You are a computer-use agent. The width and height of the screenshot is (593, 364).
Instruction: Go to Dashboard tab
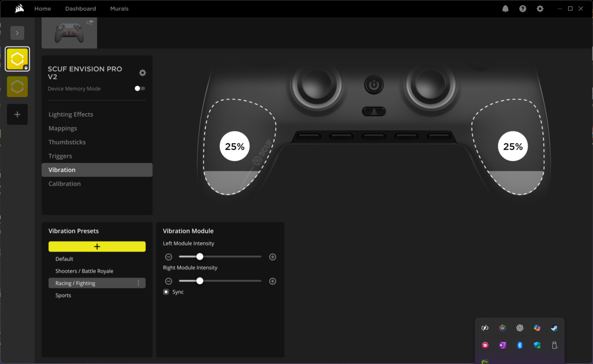80,9
